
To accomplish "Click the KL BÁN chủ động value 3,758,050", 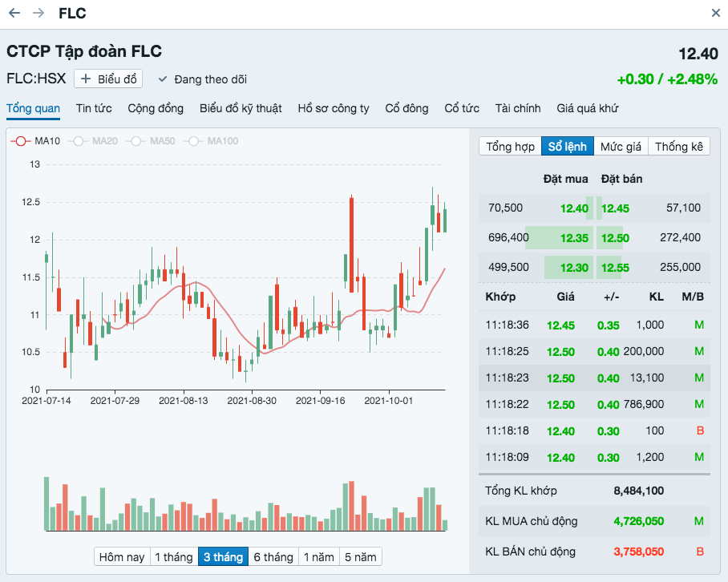I will tap(638, 552).
